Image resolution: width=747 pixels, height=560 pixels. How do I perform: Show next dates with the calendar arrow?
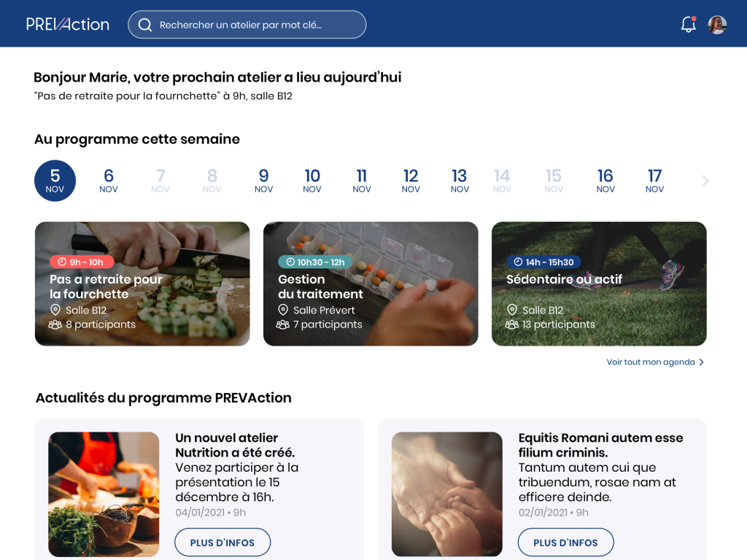pos(705,181)
